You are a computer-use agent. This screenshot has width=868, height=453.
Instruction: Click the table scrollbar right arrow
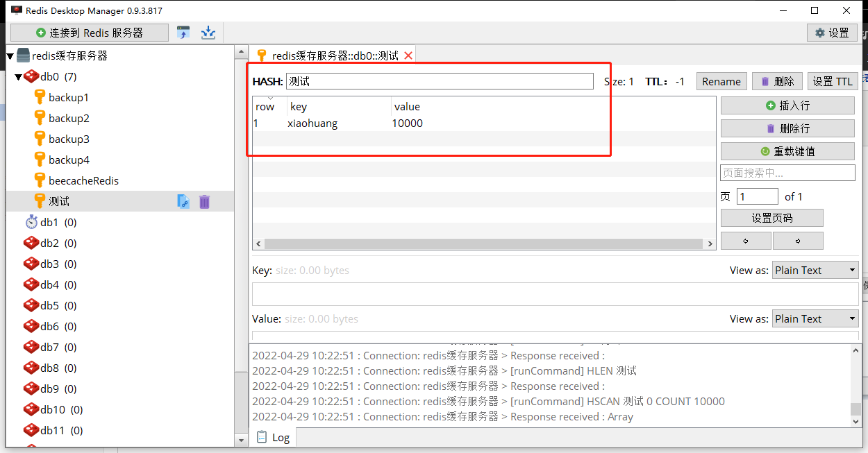point(710,244)
